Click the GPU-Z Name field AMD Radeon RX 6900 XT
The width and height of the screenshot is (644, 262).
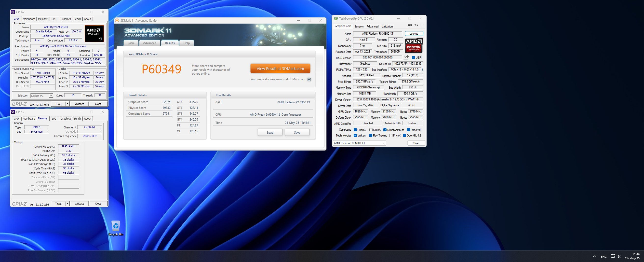[x=377, y=34]
